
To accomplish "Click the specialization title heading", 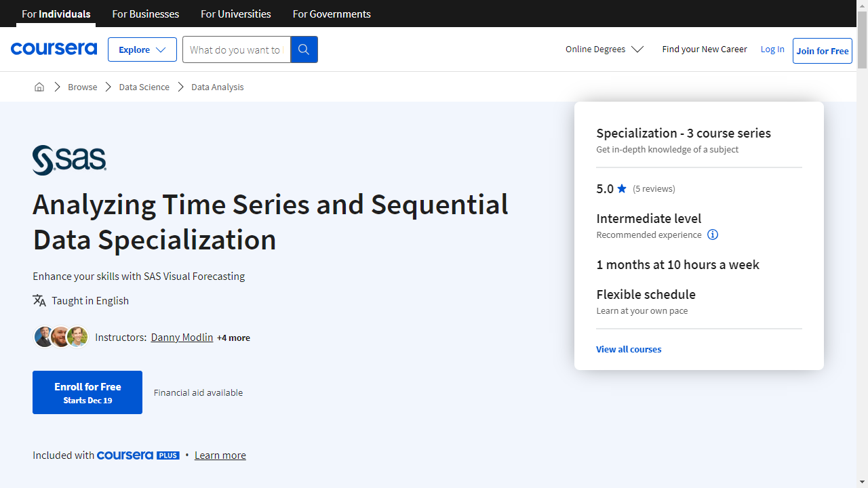I will (x=271, y=222).
